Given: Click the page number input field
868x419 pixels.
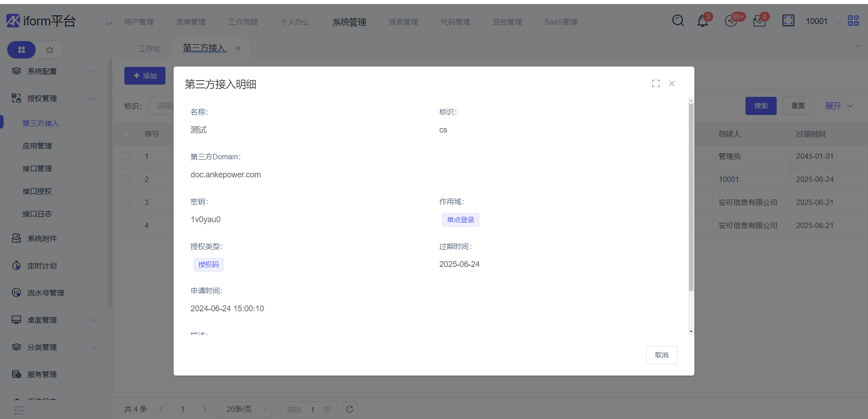Looking at the screenshot, I should (x=312, y=409).
